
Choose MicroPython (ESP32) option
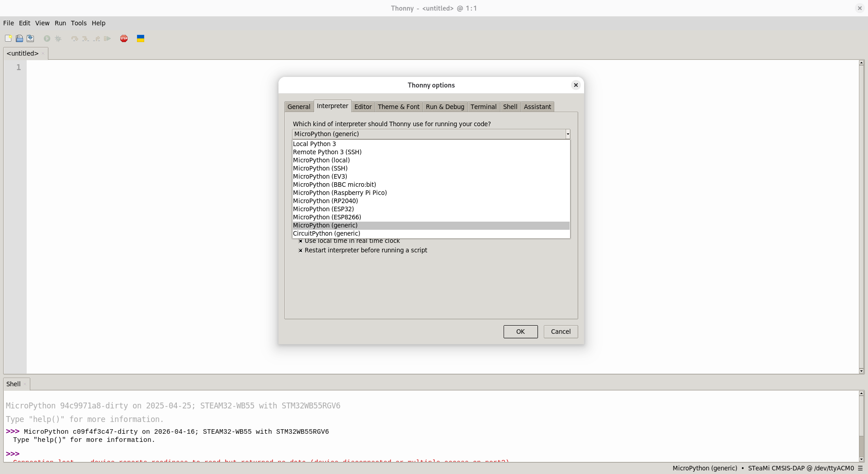click(431, 209)
